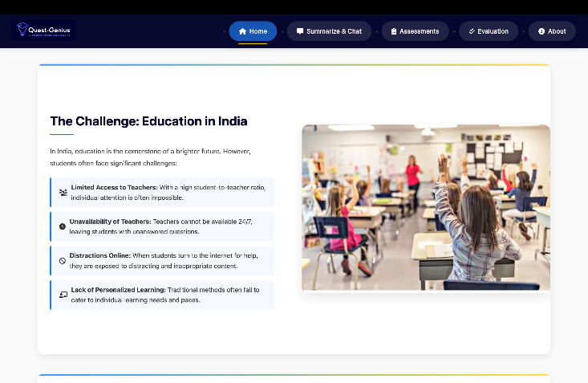Click the clipboard icon beside Assessments
The height and width of the screenshot is (383, 588).
[394, 31]
